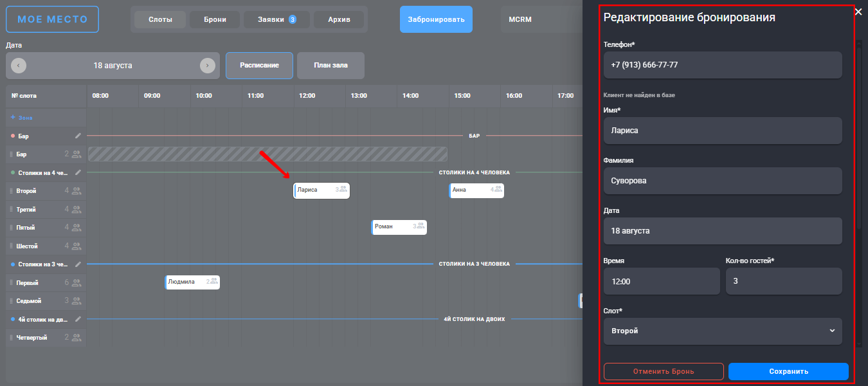Open the Архив tab
Screen dimensions: 868x386
pyautogui.click(x=339, y=19)
